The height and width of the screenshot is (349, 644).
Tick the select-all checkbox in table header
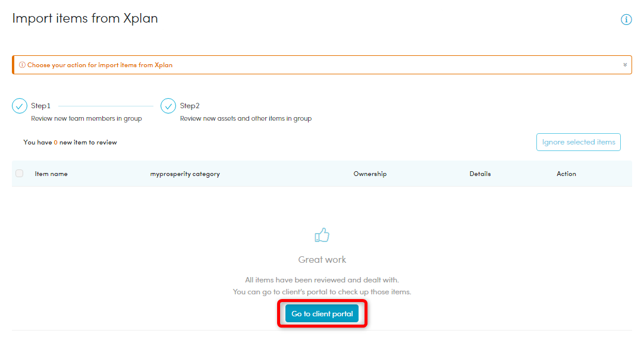(x=20, y=174)
